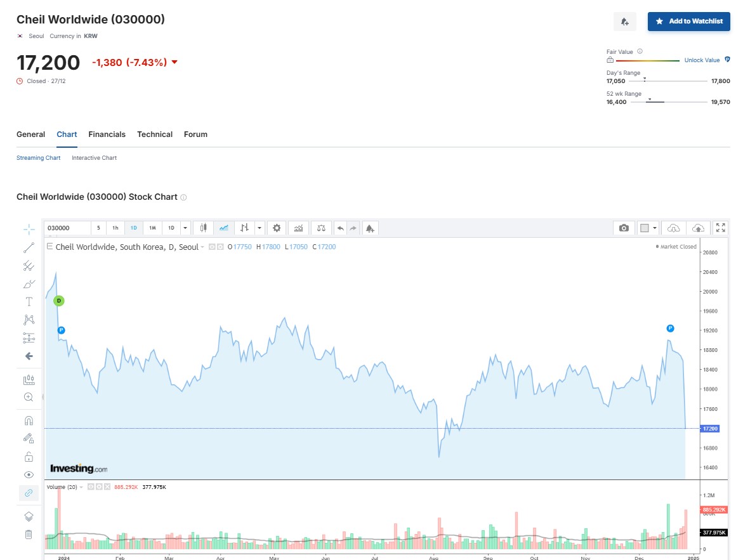Image resolution: width=743 pixels, height=560 pixels.
Task: Create a price alert from toolbar bell
Action: [370, 228]
